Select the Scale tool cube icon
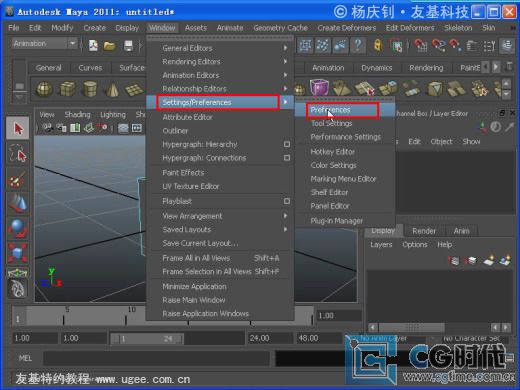This screenshot has width=520, height=390. 18,252
